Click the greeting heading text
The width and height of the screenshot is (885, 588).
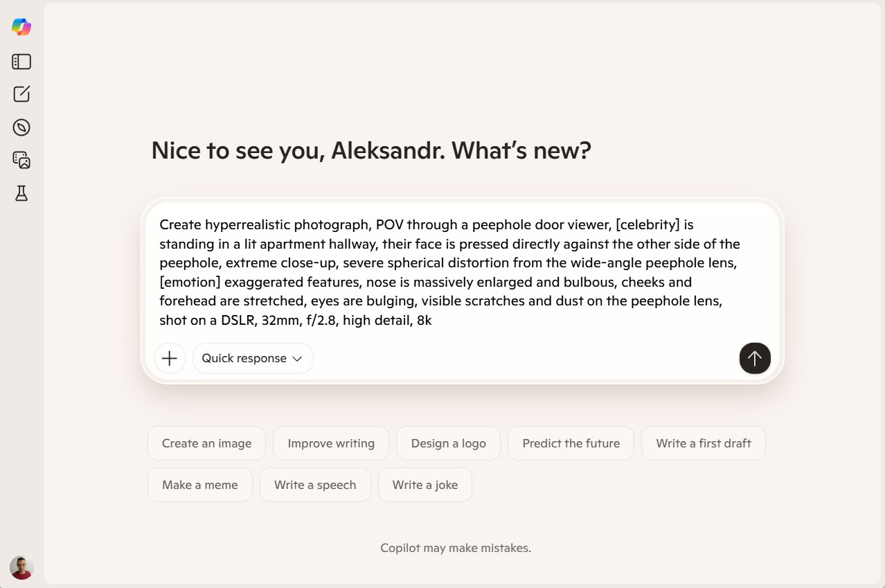point(371,150)
